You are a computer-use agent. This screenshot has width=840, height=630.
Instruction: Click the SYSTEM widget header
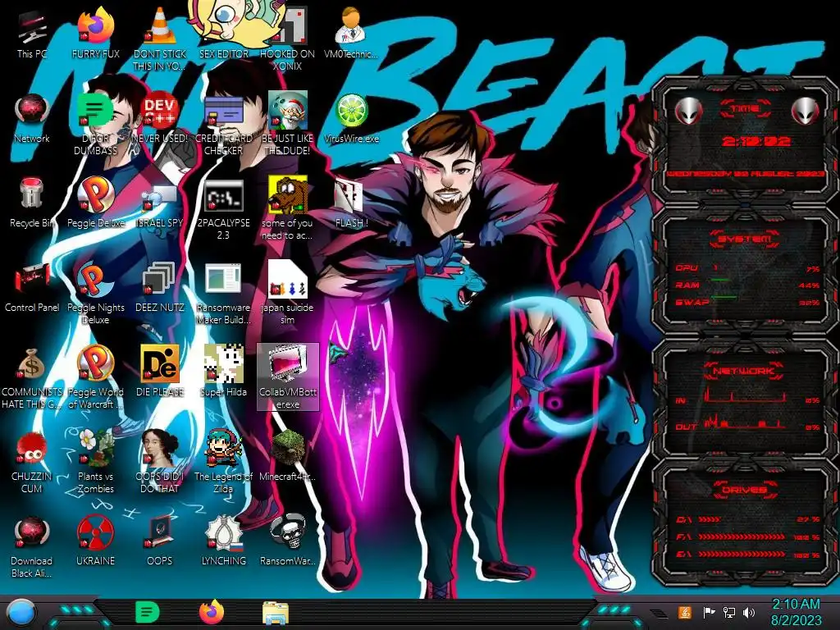(x=744, y=239)
